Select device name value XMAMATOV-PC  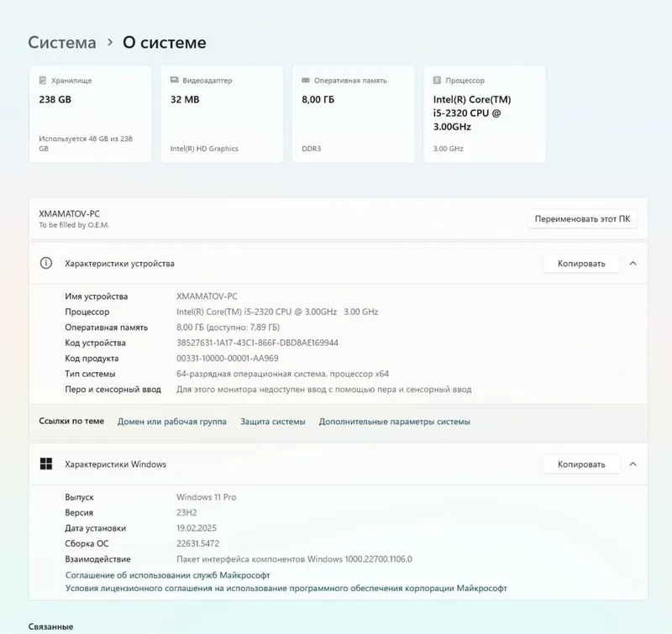207,296
